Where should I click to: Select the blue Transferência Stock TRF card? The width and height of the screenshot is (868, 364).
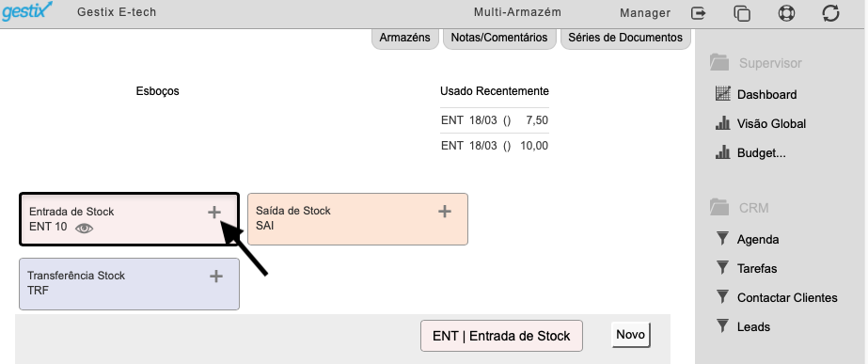pyautogui.click(x=130, y=284)
